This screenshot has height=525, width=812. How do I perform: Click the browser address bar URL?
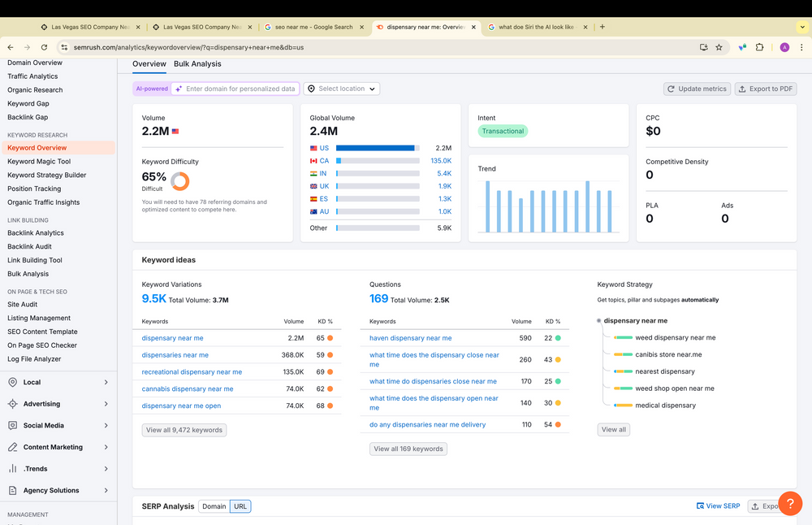point(188,47)
